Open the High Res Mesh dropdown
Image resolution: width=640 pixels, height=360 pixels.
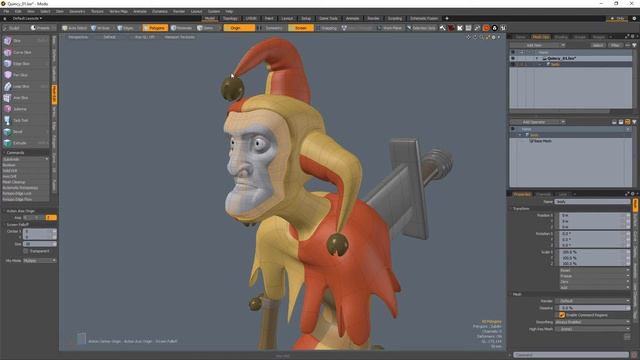[x=592, y=329]
